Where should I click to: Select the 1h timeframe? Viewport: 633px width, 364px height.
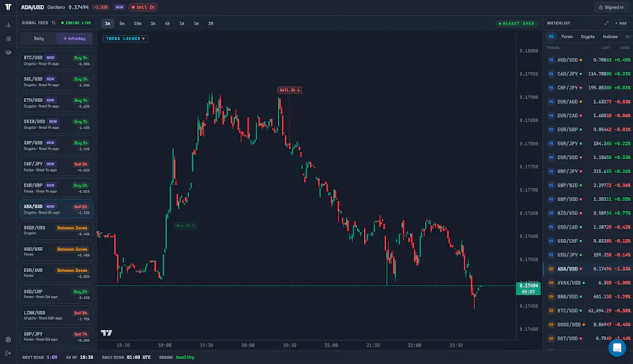pos(153,24)
